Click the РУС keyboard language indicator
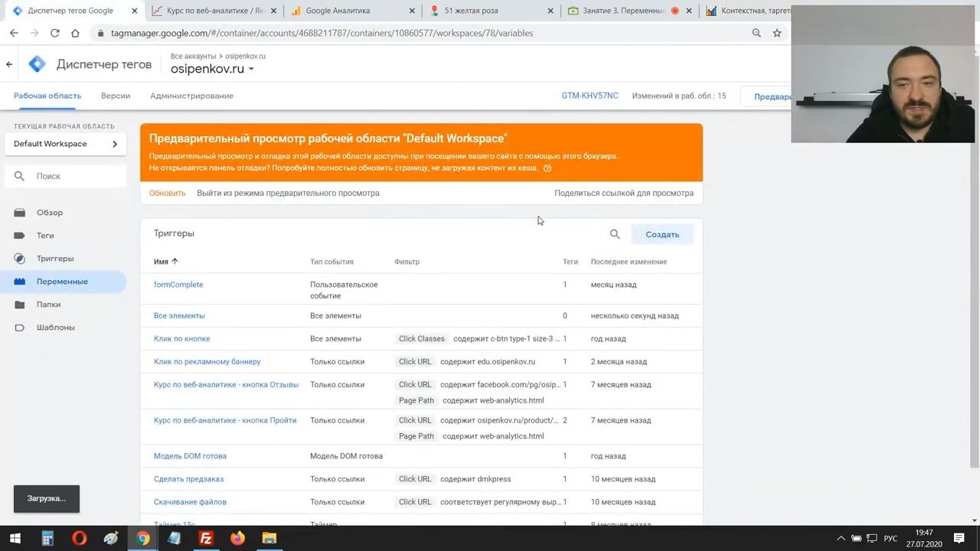Viewport: 980px width, 551px height. [x=890, y=538]
